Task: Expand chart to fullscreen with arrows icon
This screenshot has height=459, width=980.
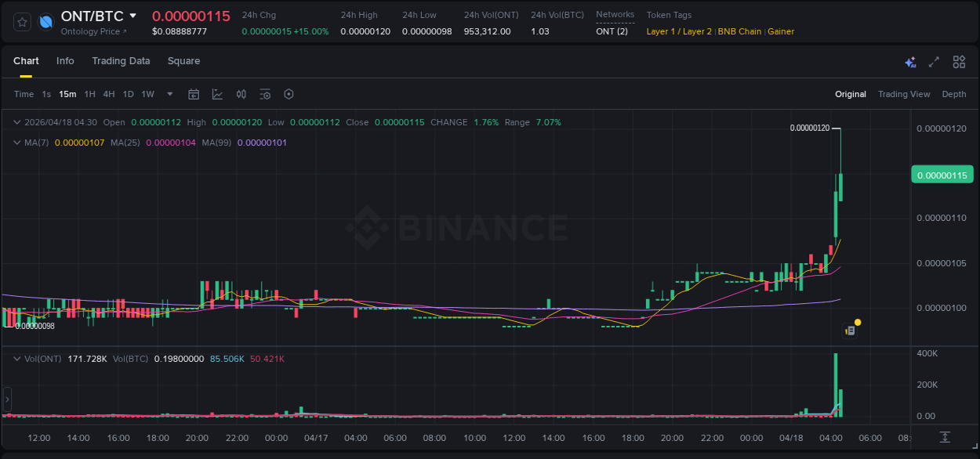Action: [934, 62]
